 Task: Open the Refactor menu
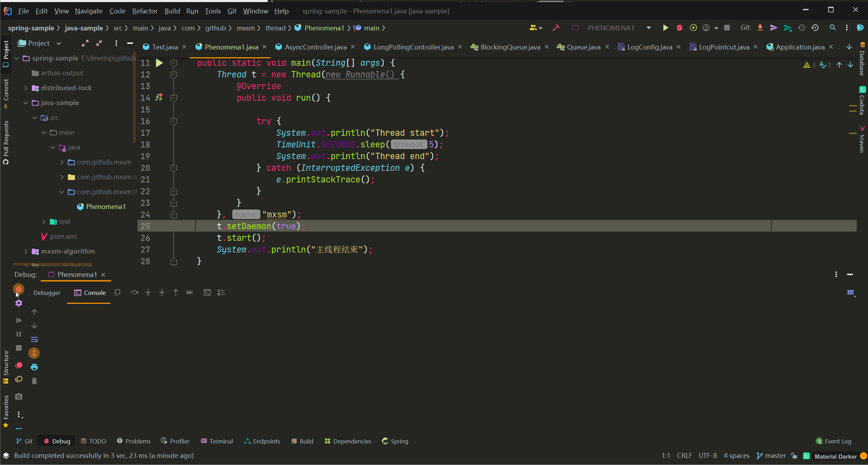coord(145,11)
